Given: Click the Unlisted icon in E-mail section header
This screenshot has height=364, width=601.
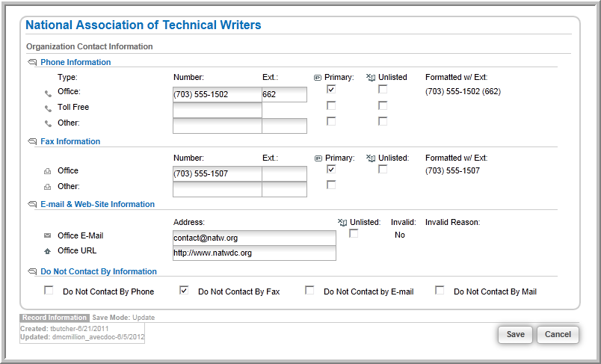Looking at the screenshot, I should tap(342, 223).
